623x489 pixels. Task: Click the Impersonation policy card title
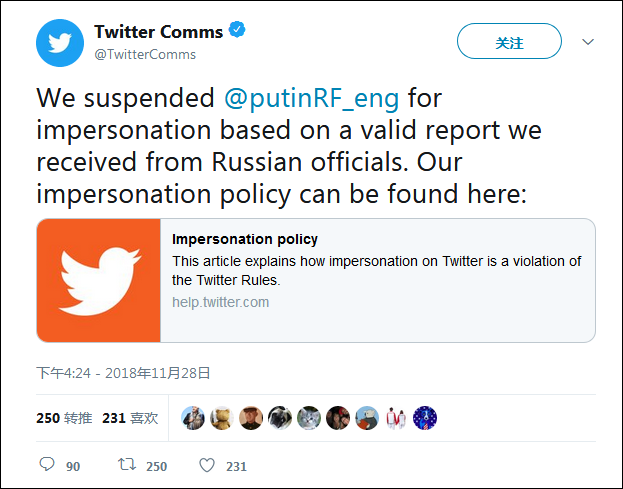click(x=245, y=239)
